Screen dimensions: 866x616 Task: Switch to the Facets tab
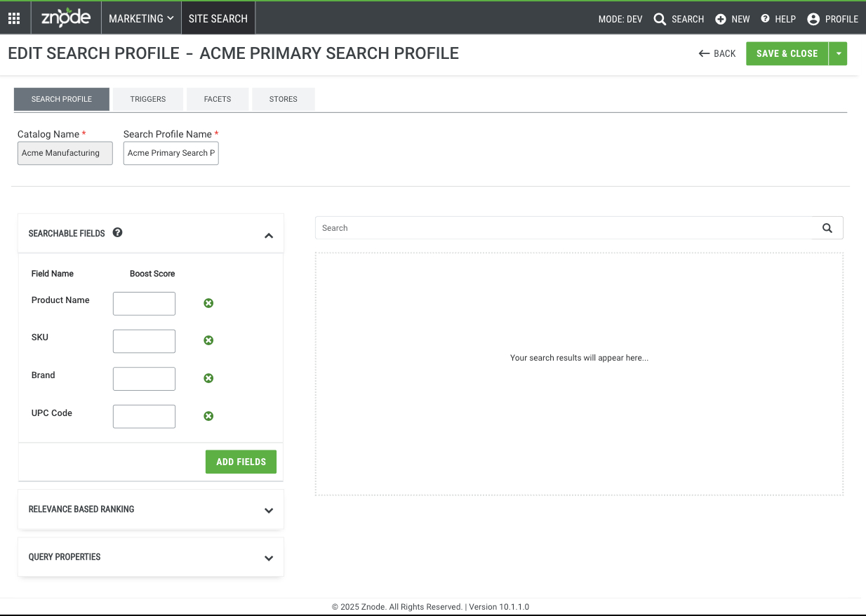[x=218, y=99]
